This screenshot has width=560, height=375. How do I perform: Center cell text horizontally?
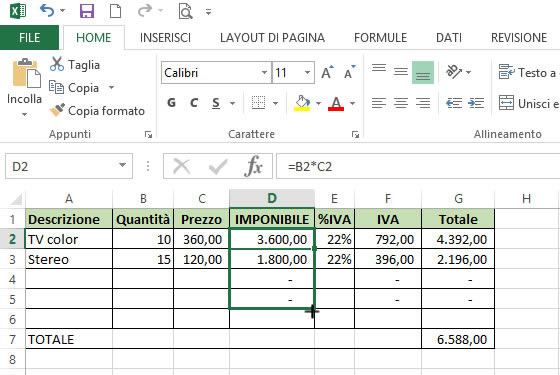tap(401, 103)
